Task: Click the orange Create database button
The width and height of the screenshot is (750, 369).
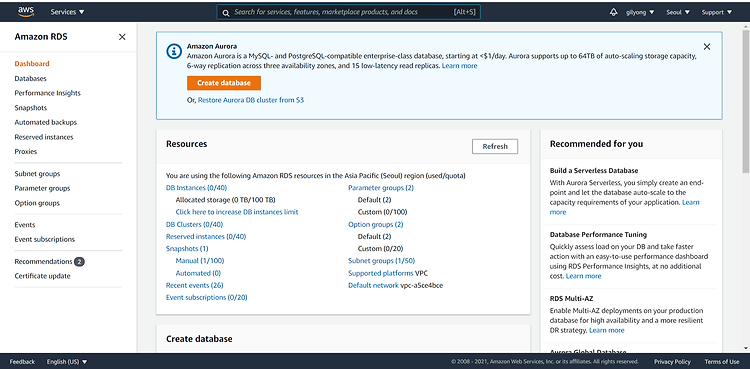Action: point(224,83)
